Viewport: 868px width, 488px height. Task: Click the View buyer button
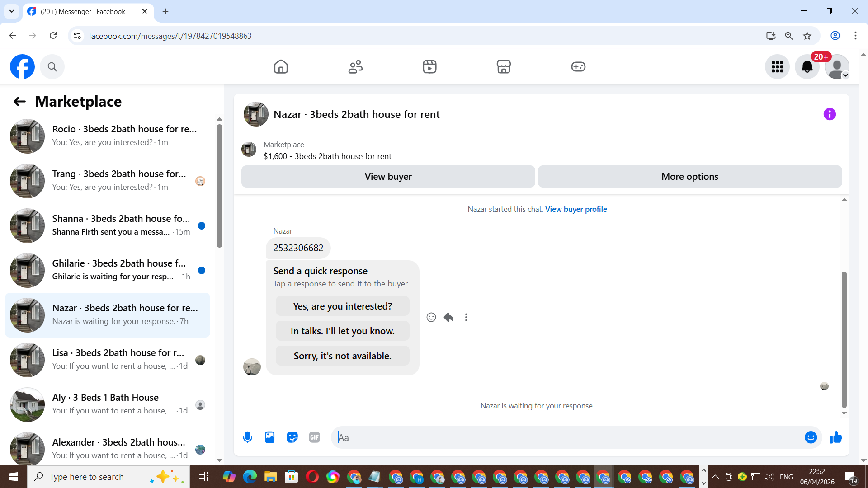pos(388,176)
